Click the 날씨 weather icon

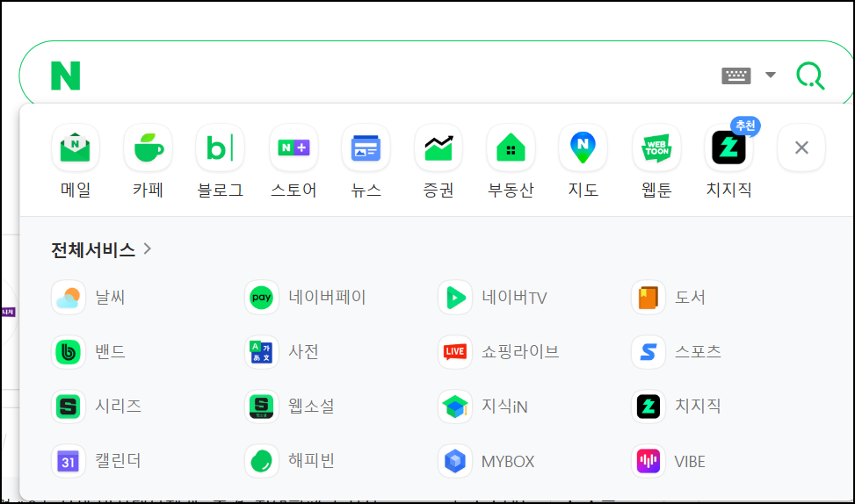pyautogui.click(x=69, y=297)
